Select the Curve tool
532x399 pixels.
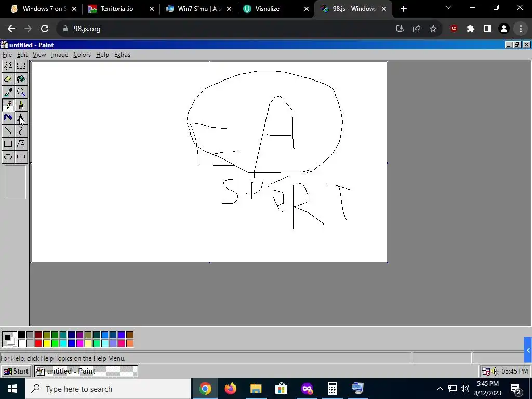[21, 131]
